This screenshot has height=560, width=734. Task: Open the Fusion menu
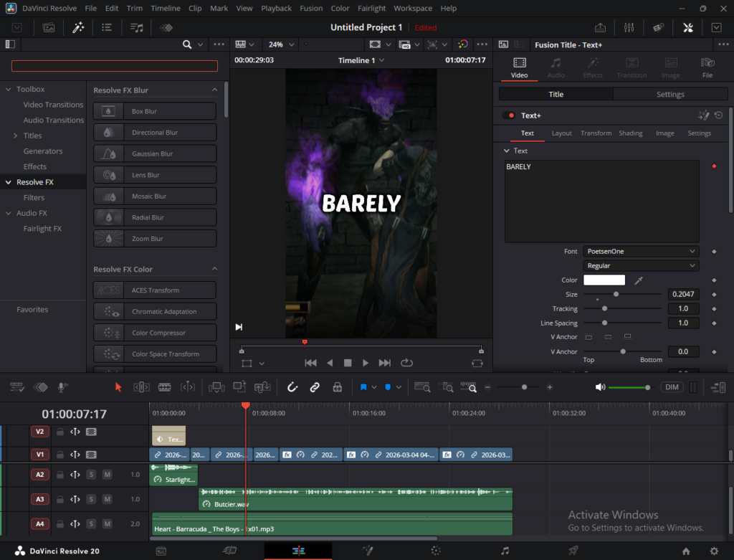311,9
